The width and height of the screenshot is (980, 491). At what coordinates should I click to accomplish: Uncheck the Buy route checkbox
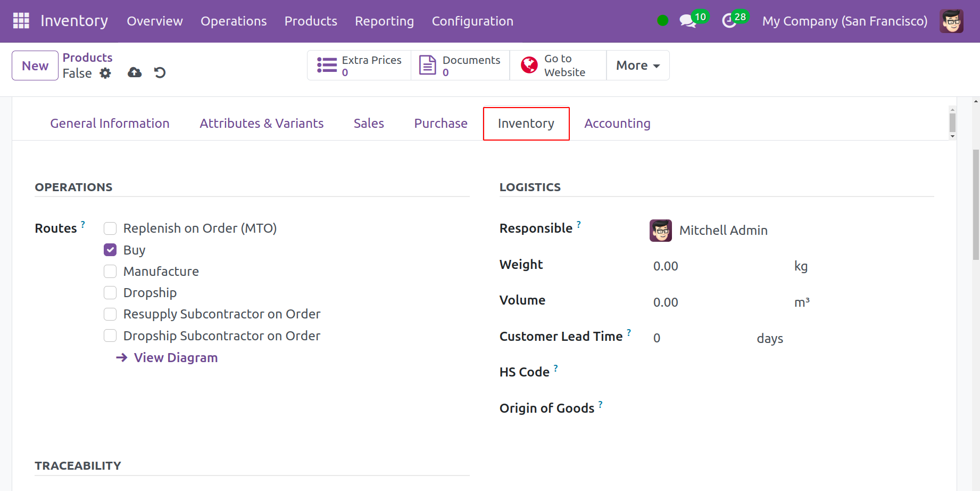pyautogui.click(x=110, y=250)
